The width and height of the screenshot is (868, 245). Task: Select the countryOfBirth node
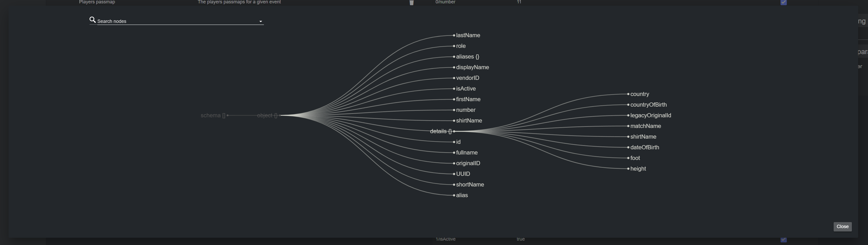click(648, 105)
